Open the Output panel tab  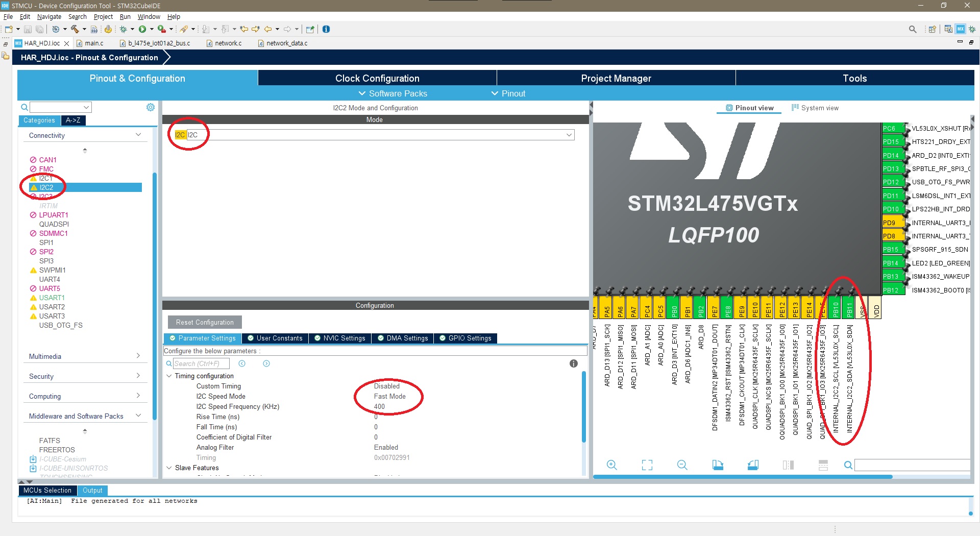coord(92,490)
